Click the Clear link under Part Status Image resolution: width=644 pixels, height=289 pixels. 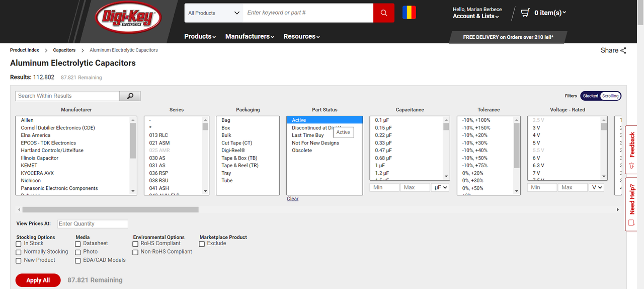coord(293,199)
